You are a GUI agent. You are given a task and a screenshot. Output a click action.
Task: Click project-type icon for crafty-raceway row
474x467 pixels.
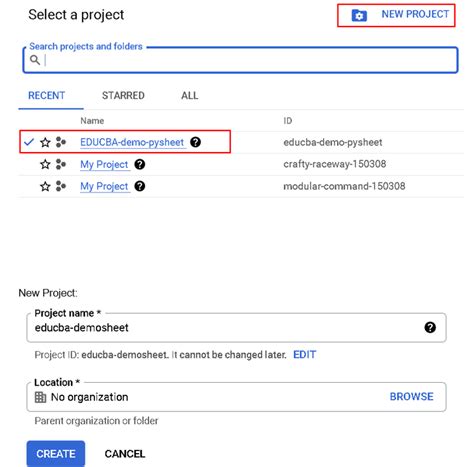pos(61,164)
